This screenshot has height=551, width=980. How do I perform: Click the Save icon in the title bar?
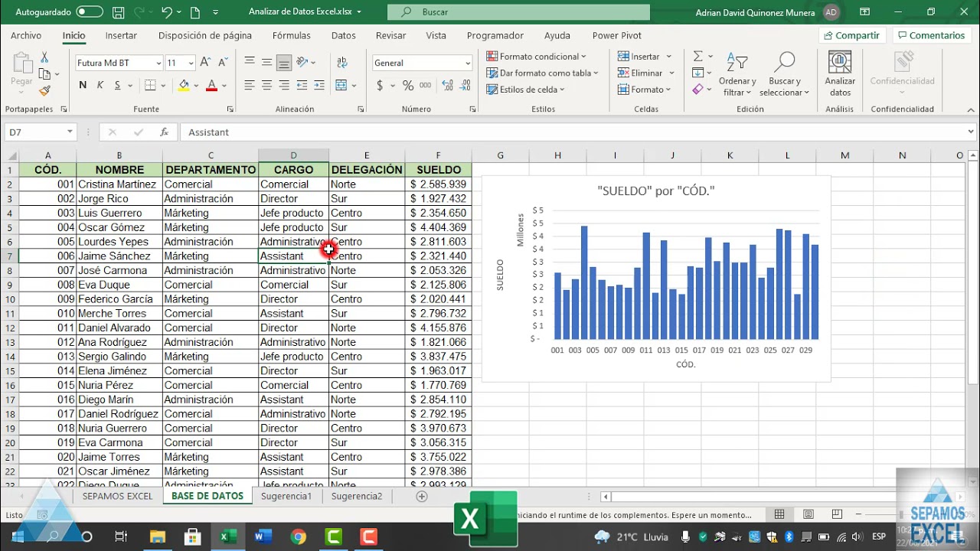point(118,12)
